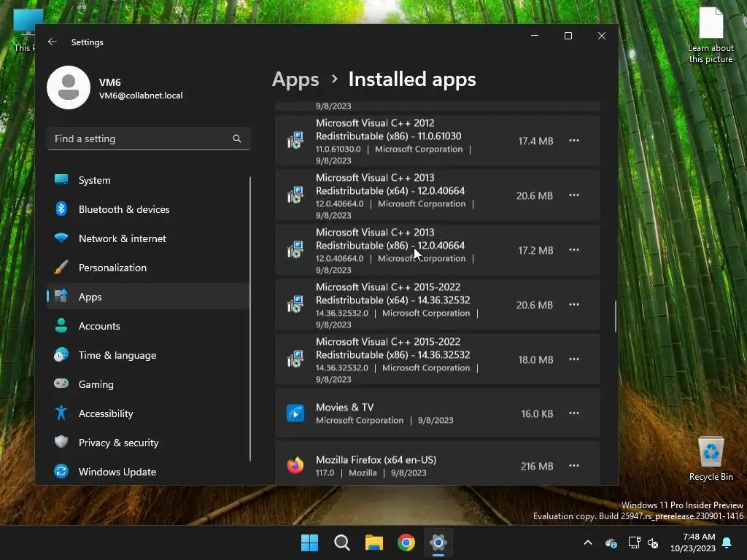Viewport: 747px width, 560px height.
Task: Click the Apps breadcrumb link
Action: coord(295,79)
